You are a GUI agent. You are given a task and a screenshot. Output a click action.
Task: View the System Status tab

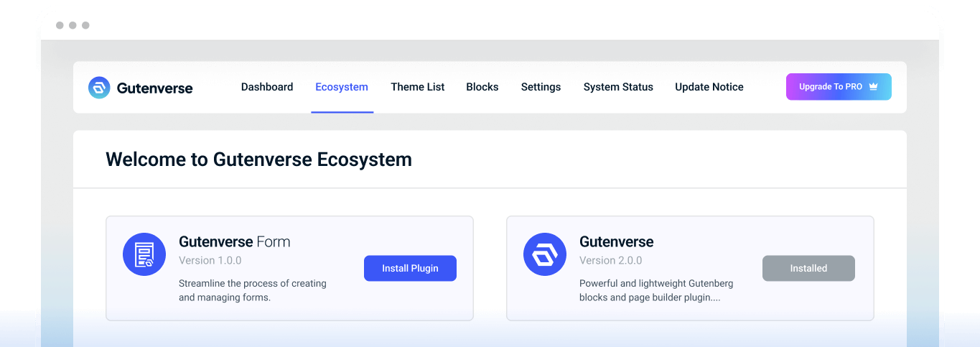pos(618,87)
